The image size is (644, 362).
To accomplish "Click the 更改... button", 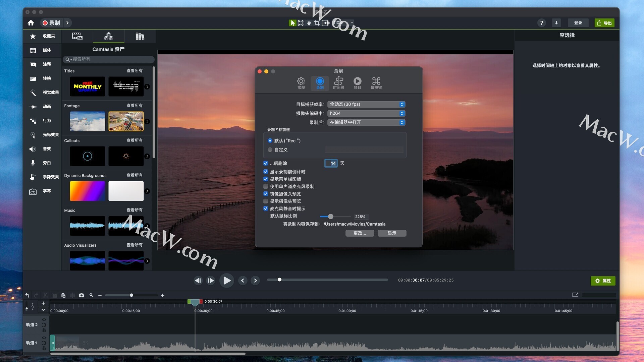I will click(x=360, y=233).
